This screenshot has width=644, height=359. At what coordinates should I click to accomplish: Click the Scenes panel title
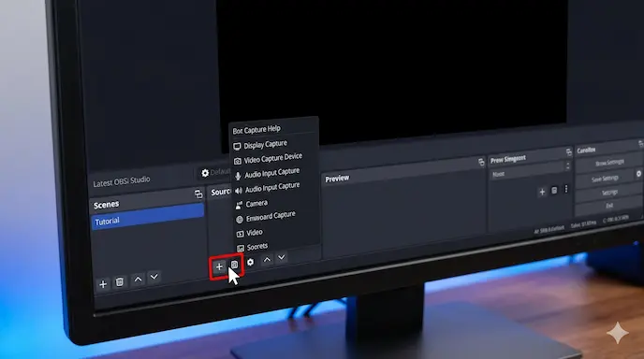pos(106,205)
